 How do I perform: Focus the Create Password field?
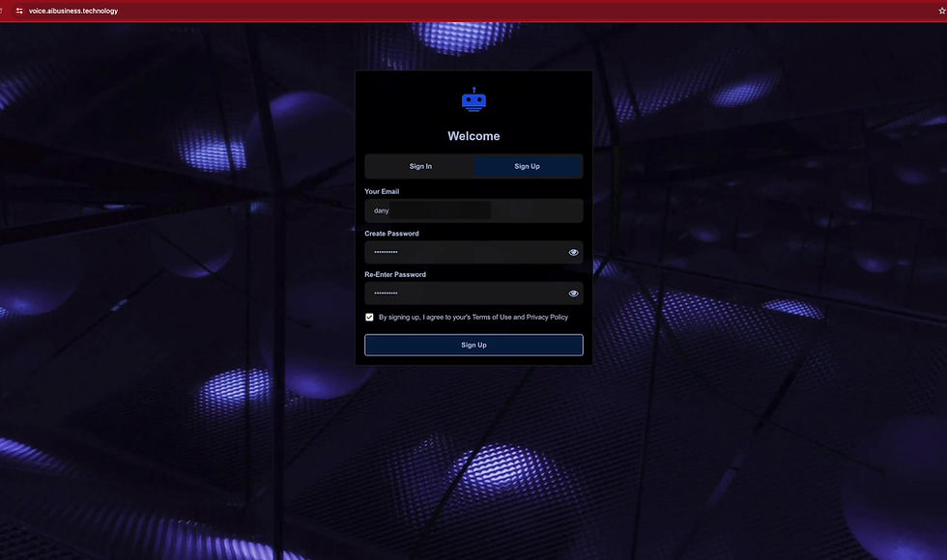click(x=473, y=252)
